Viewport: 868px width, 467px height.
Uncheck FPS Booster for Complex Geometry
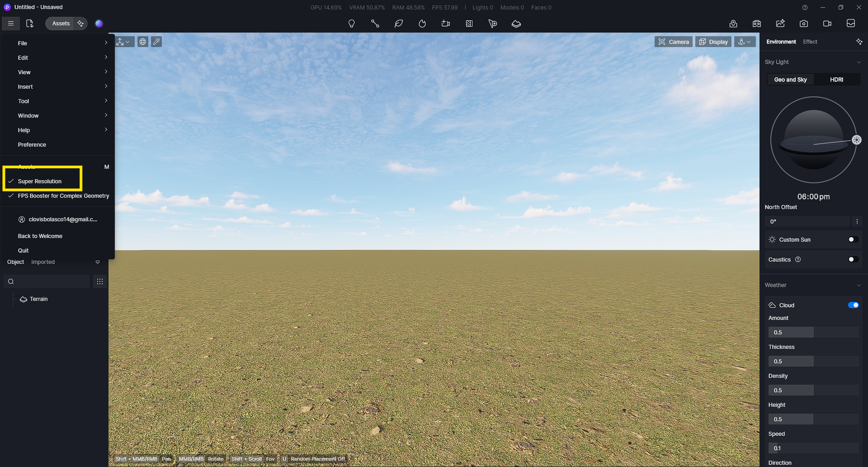coord(58,196)
